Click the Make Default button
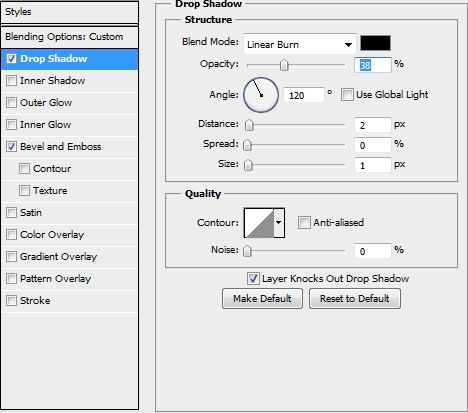Image resolution: width=468 pixels, height=413 pixels. 262,299
